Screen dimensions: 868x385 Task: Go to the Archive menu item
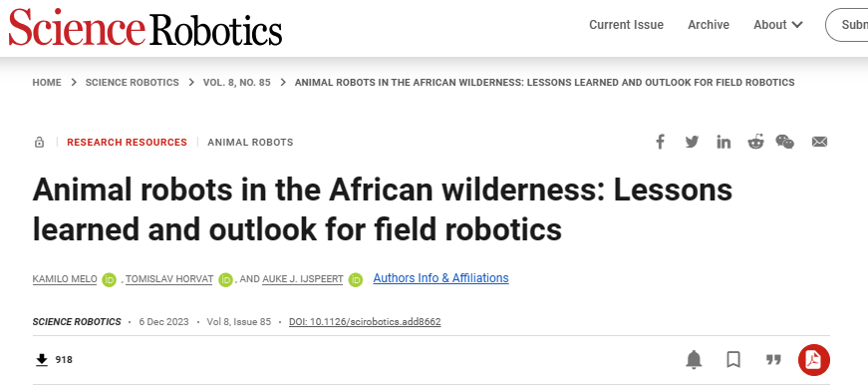tap(709, 25)
